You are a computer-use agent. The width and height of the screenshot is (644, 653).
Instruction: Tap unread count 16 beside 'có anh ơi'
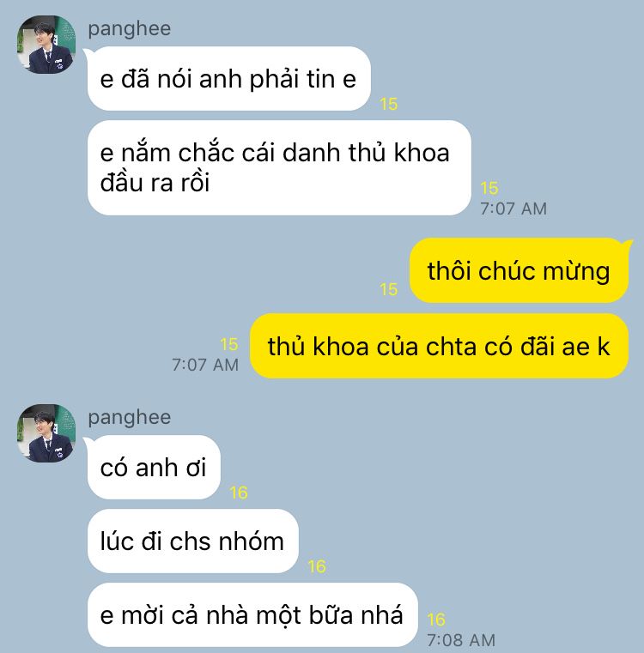(x=239, y=493)
